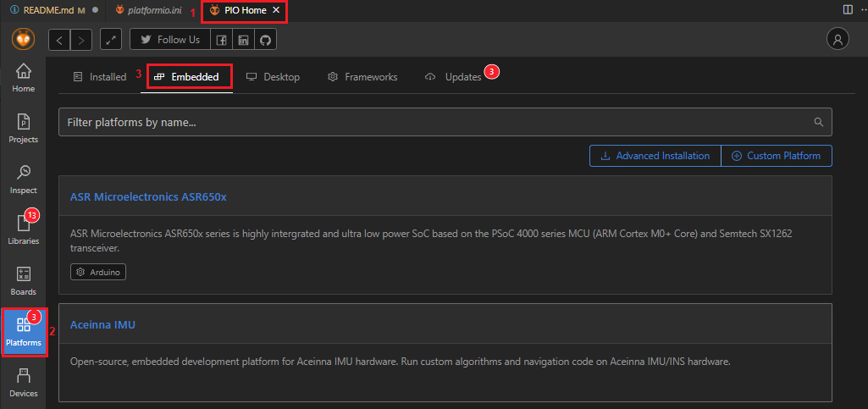The image size is (868, 409).
Task: Open Boards in the sidebar
Action: point(23,280)
